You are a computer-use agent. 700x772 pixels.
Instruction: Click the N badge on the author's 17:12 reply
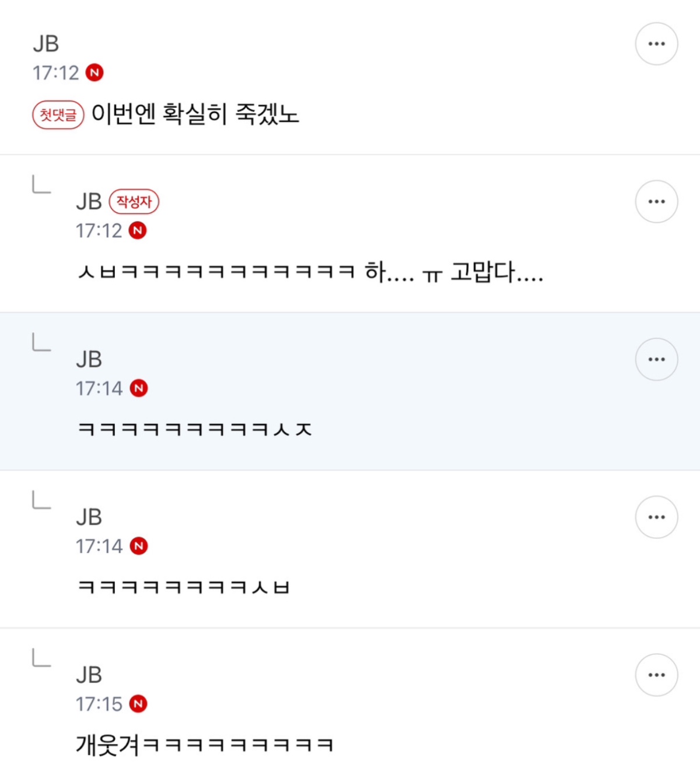[138, 231]
